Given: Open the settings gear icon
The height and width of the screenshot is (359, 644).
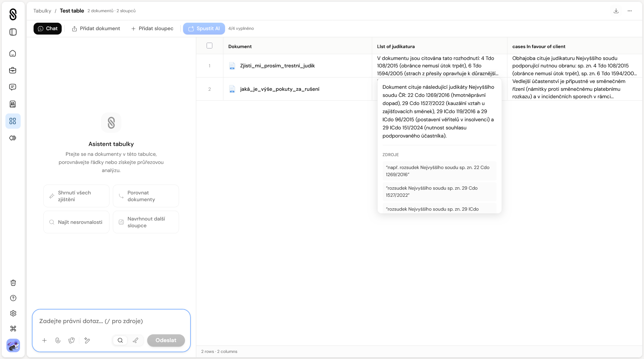Looking at the screenshot, I should click(x=13, y=313).
